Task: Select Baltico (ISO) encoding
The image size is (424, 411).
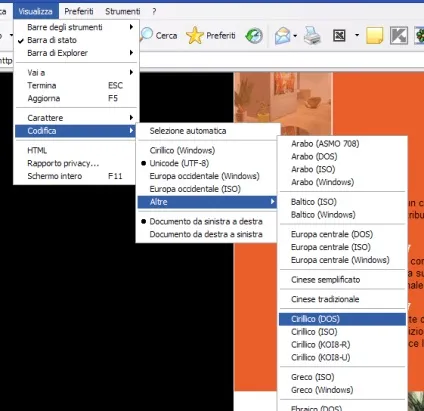Action: 342,202
